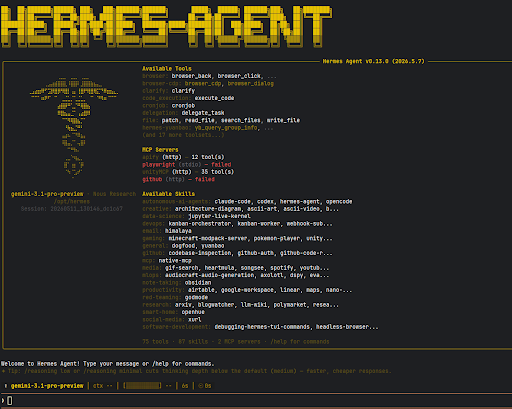Click the 'minecraft-modpack-server' skill
Viewport: 512px width, 409px height.
[208, 238]
